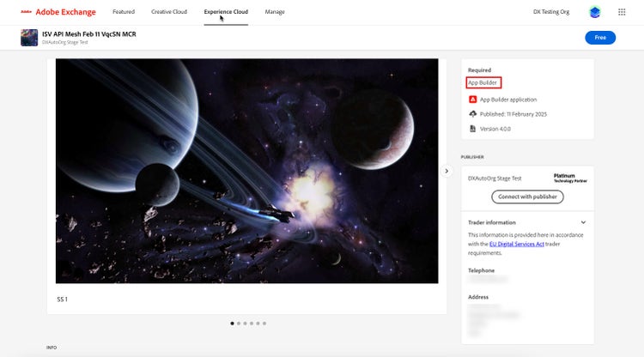Image resolution: width=644 pixels, height=357 pixels.
Task: Advance to next screenshot with arrow
Action: pos(446,171)
